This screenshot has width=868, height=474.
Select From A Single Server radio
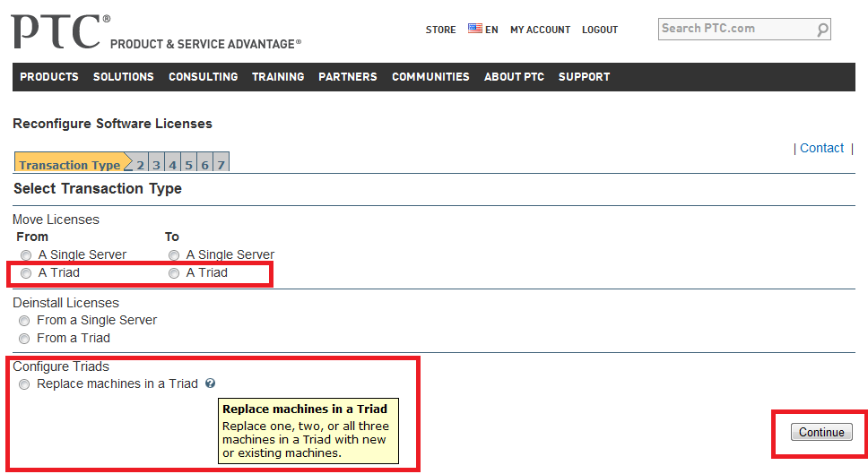pyautogui.click(x=26, y=255)
